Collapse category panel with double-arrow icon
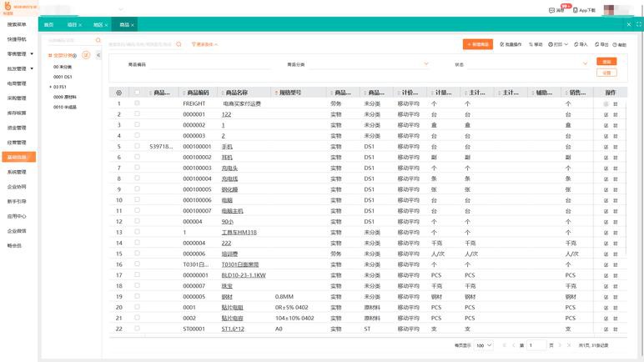644x362 pixels. [x=98, y=55]
